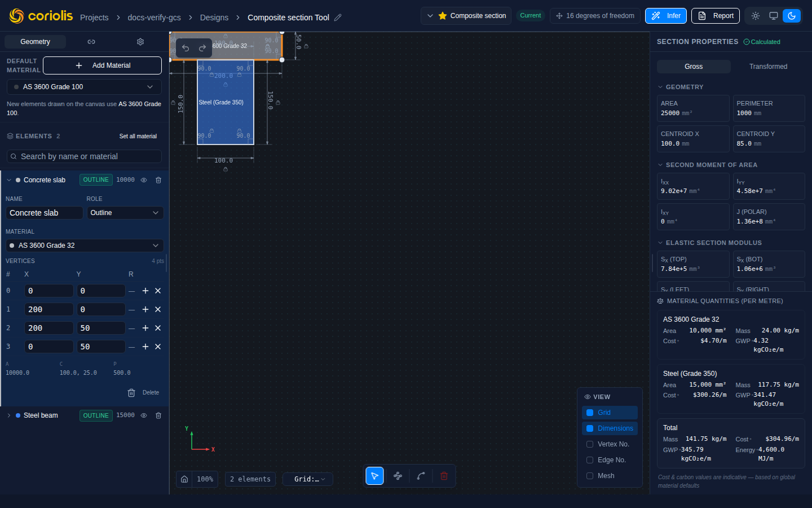The width and height of the screenshot is (812, 508).
Task: Click the pencil icon beside Composite section Tool
Action: 338,17
